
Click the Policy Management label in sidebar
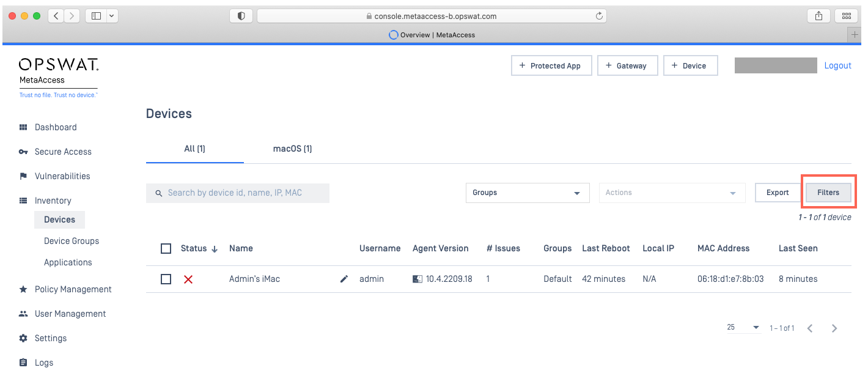73,289
